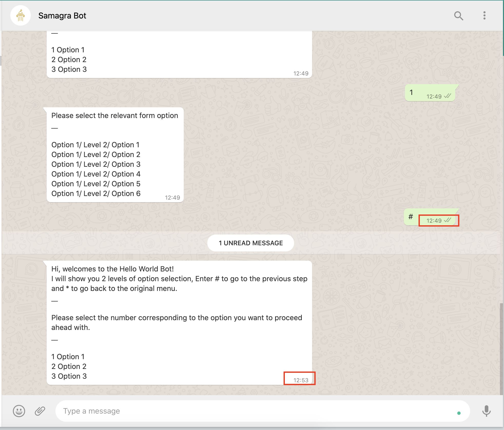Viewport: 504px width, 430px height.
Task: Select the emoji picker icon
Action: pyautogui.click(x=19, y=411)
